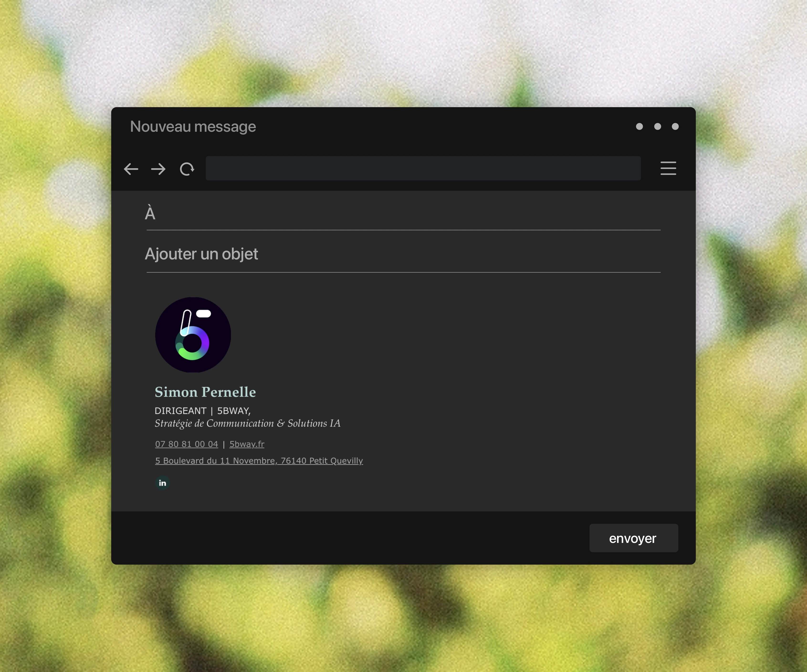
Task: Click the À recipient field
Action: pos(403,214)
